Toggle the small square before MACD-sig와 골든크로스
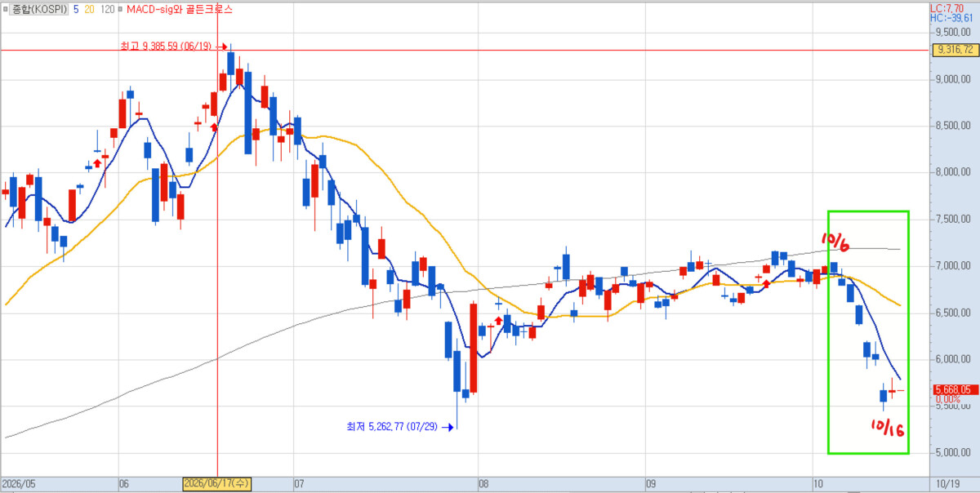Screen dimensions: 980x493 [121, 10]
